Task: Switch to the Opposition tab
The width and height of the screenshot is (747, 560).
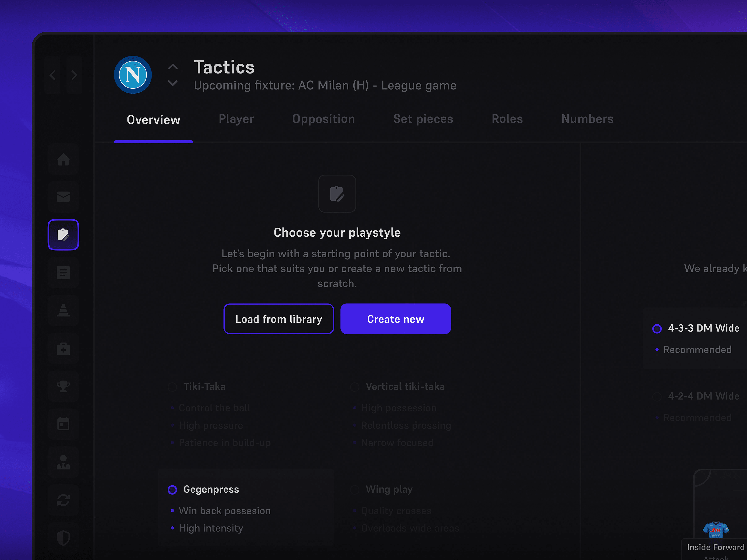Action: coord(324,119)
